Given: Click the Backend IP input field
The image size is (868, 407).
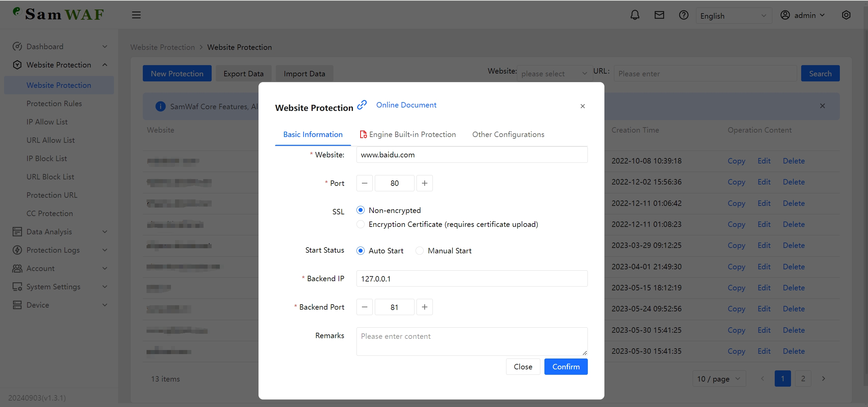Looking at the screenshot, I should click(x=471, y=278).
